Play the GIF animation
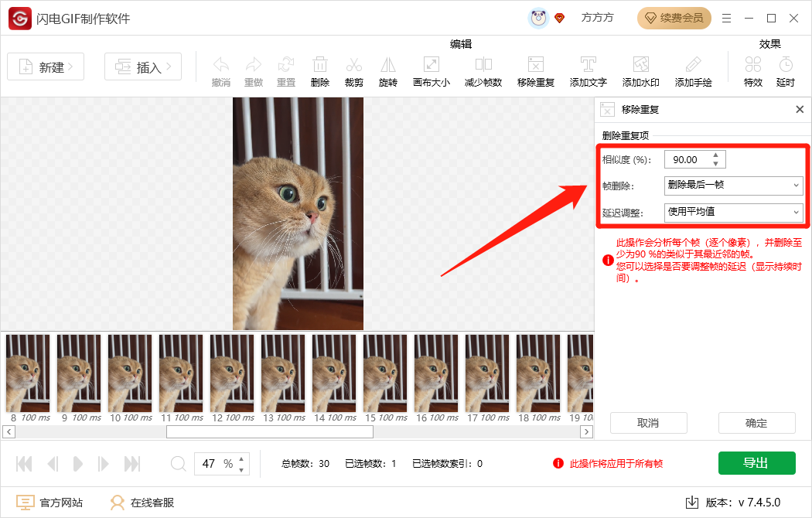The height and width of the screenshot is (518, 812). coord(77,464)
